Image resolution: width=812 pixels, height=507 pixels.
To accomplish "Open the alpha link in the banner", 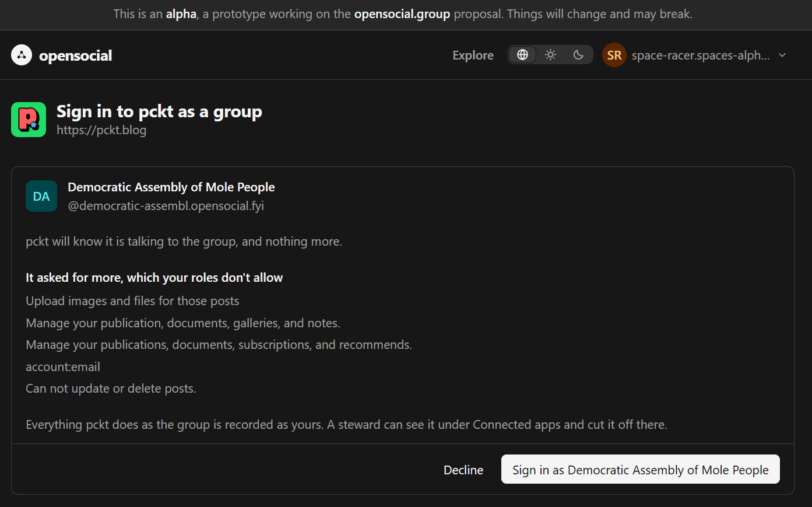I will point(181,14).
